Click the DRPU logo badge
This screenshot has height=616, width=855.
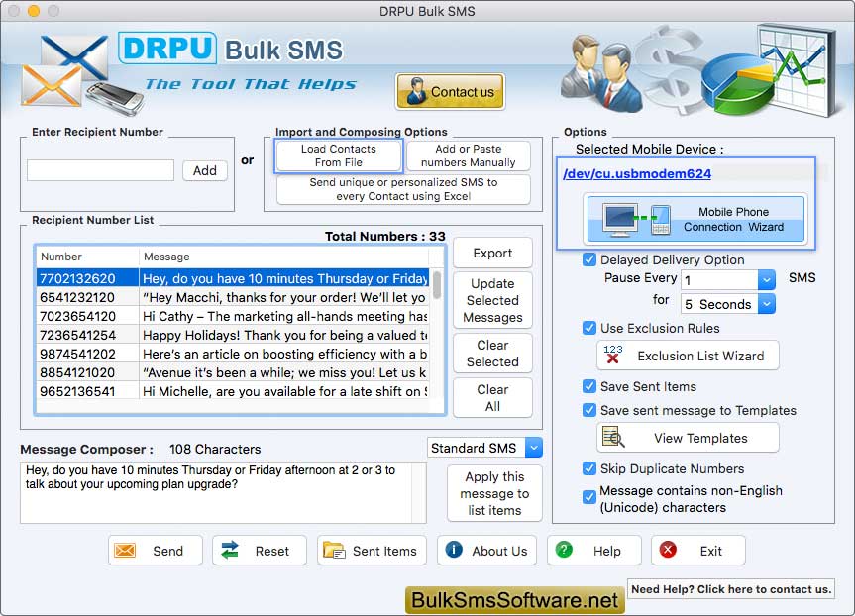click(167, 48)
